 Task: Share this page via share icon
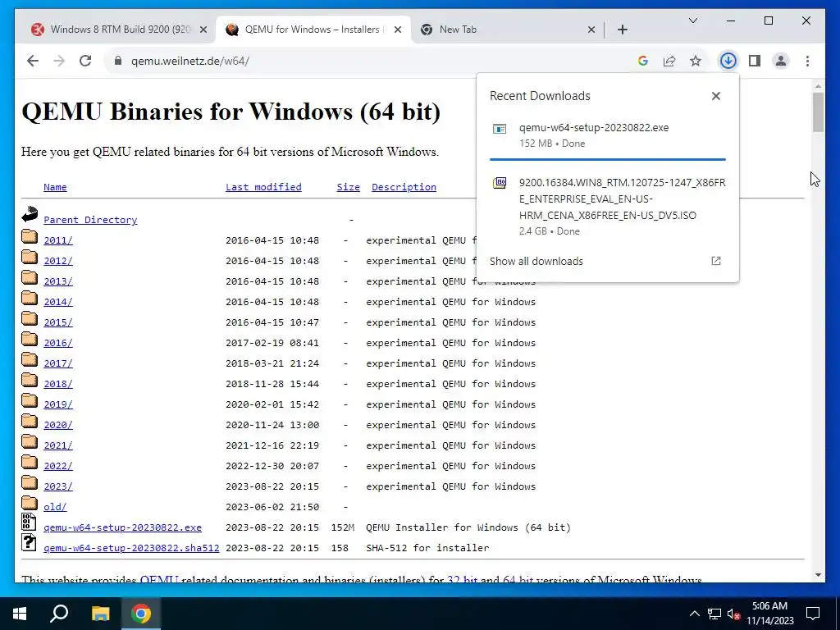click(x=669, y=61)
